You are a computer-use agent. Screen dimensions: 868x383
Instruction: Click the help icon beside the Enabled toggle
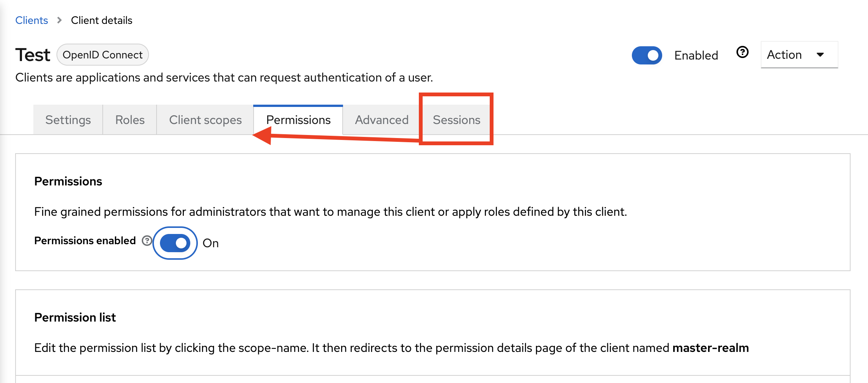coord(742,52)
